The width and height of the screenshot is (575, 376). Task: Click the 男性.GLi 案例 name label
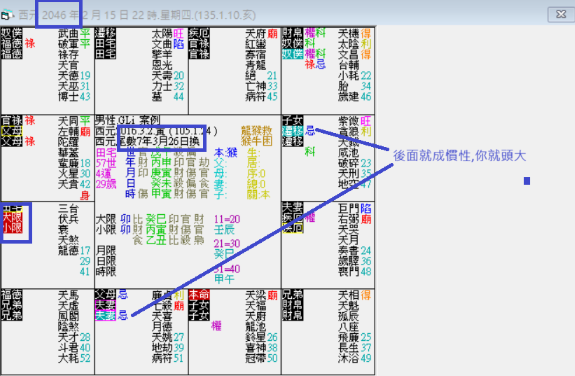pos(127,120)
